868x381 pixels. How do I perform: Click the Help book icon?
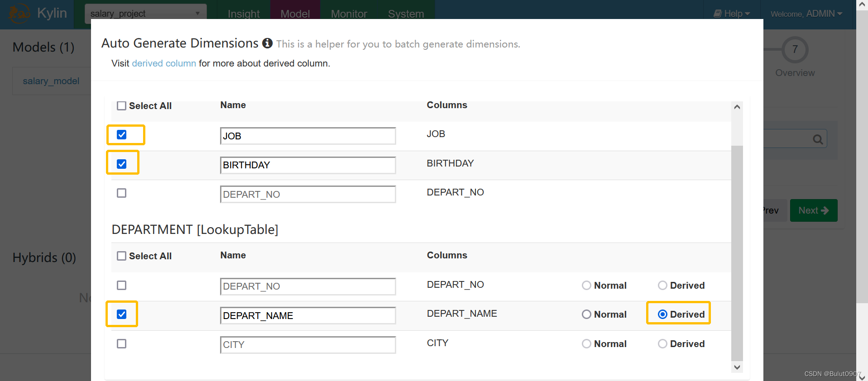[718, 14]
